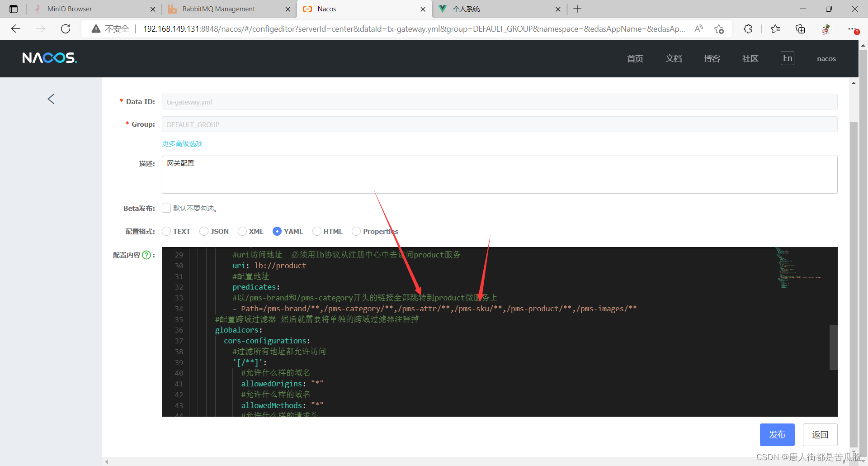This screenshot has height=466, width=868.
Task: Click the 'cors-configurations:' line
Action: 267,341
